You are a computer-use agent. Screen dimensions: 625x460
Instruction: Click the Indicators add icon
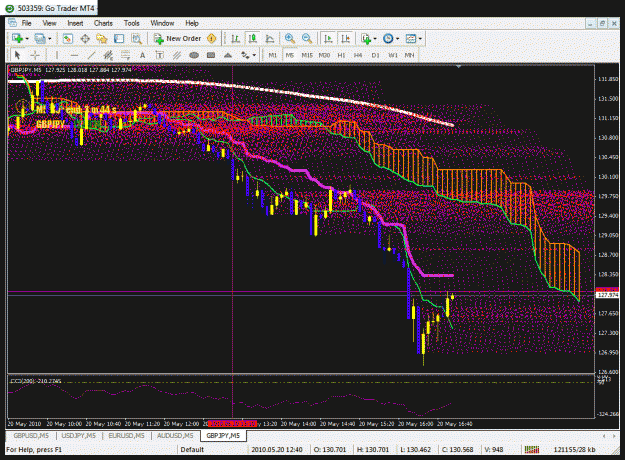click(366, 39)
